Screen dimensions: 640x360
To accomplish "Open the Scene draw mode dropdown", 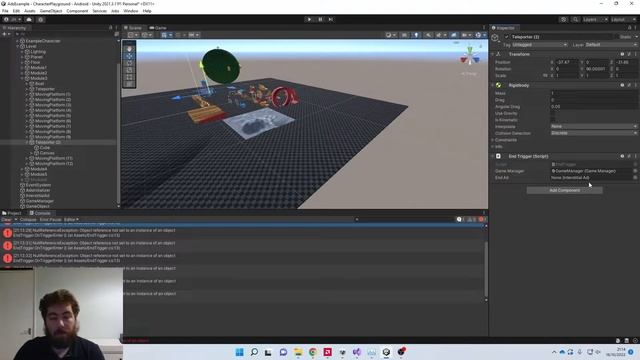I will point(391,35).
